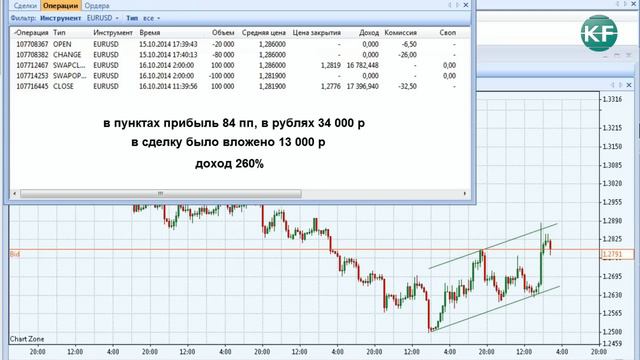Click closing price 1,2776
Screen dimensions: 640x360
(331, 87)
